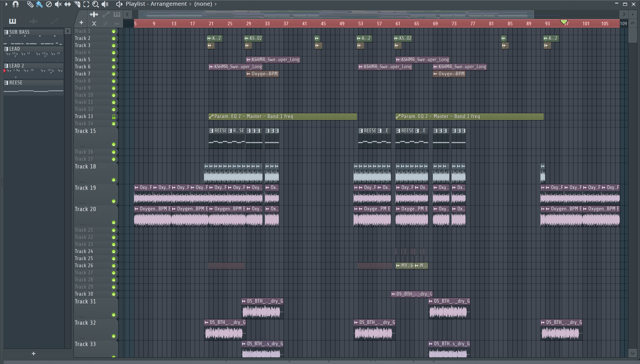Screen dimensions: 640x364
Task: Click bar 53 on the timeline ruler
Action: 360,24
